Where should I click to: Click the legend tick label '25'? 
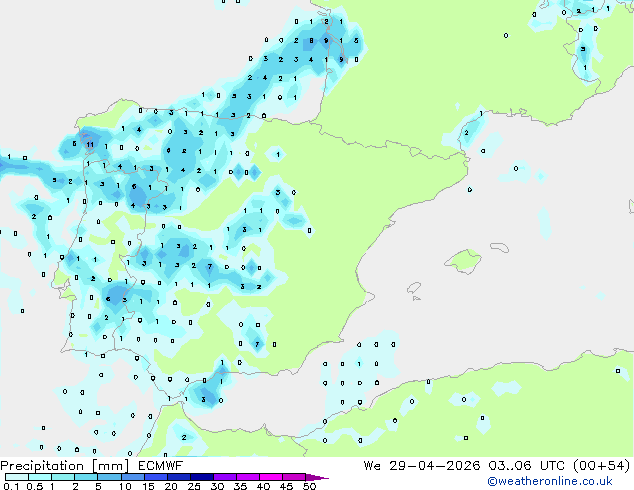pyautogui.click(x=194, y=486)
